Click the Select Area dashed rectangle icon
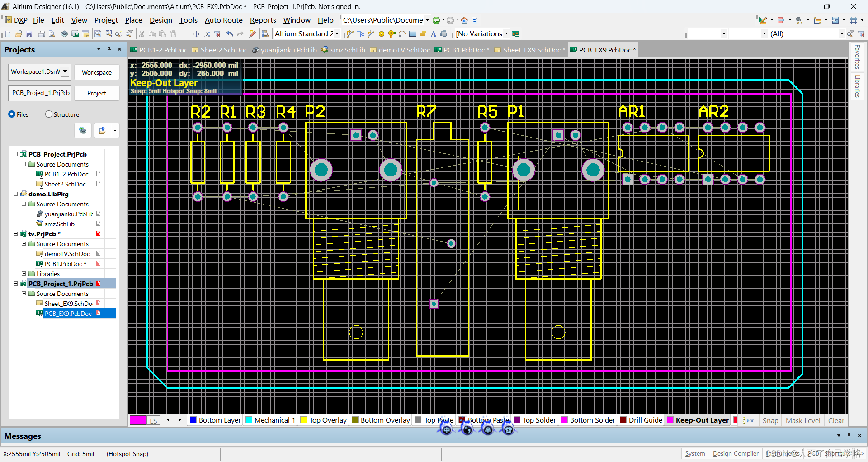The height and width of the screenshot is (462, 868). tap(186, 34)
